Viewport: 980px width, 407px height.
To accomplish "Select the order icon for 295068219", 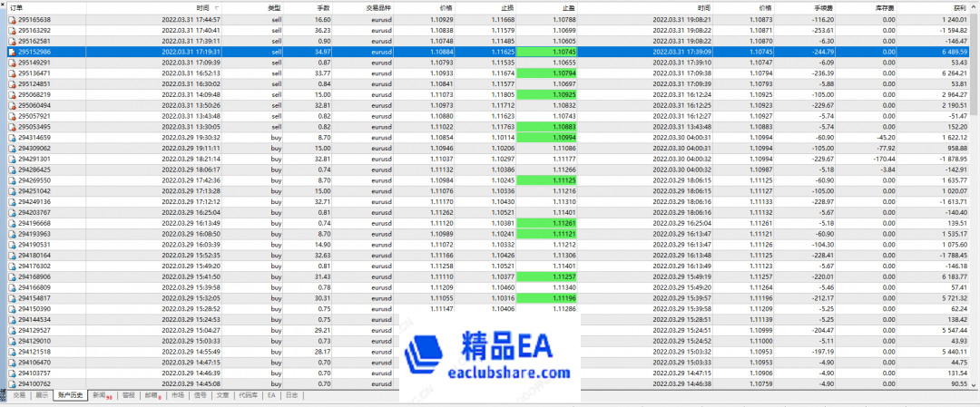I will (13, 94).
